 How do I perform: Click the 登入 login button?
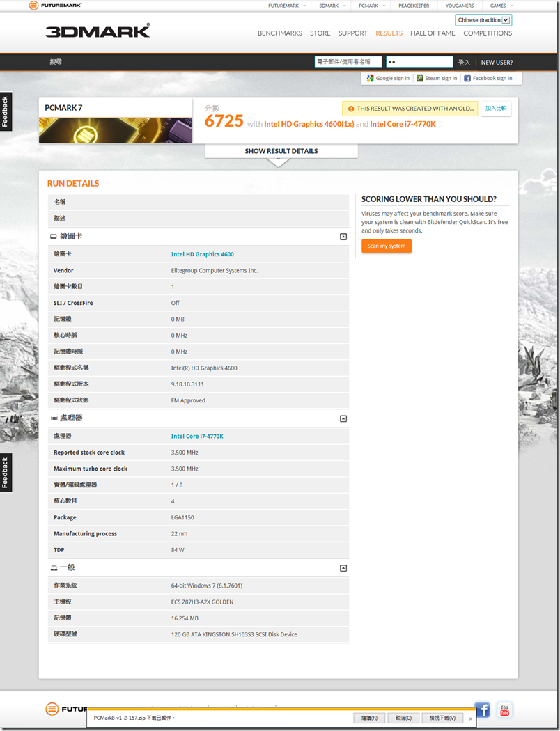pyautogui.click(x=464, y=62)
